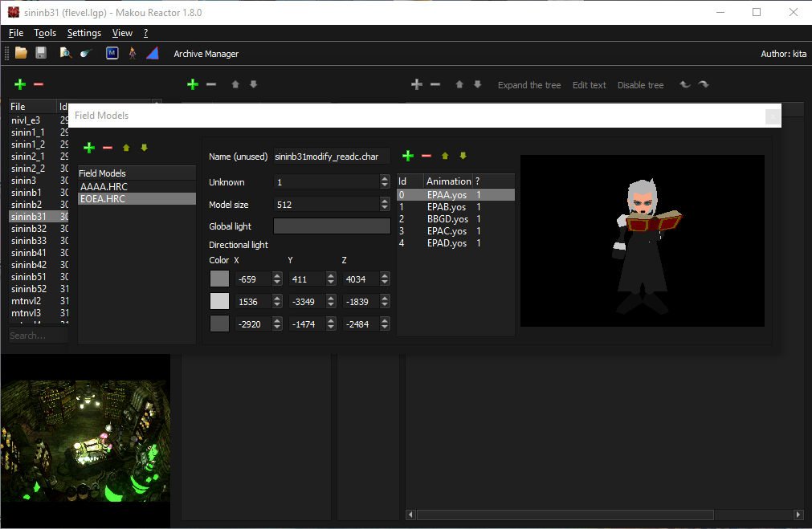Open first directional light color swatch
The width and height of the screenshot is (812, 529).
click(219, 279)
